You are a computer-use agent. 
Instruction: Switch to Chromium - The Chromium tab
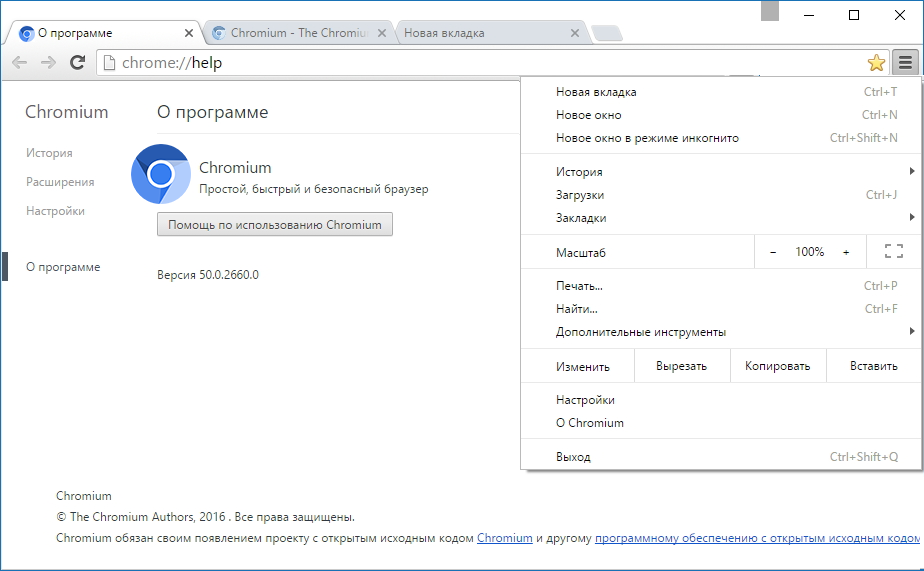pos(299,33)
